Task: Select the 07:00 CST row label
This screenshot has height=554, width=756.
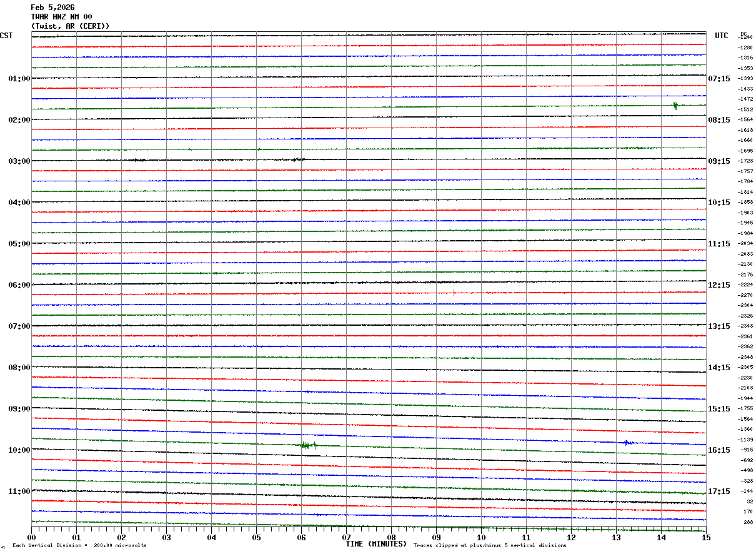Action: click(19, 326)
